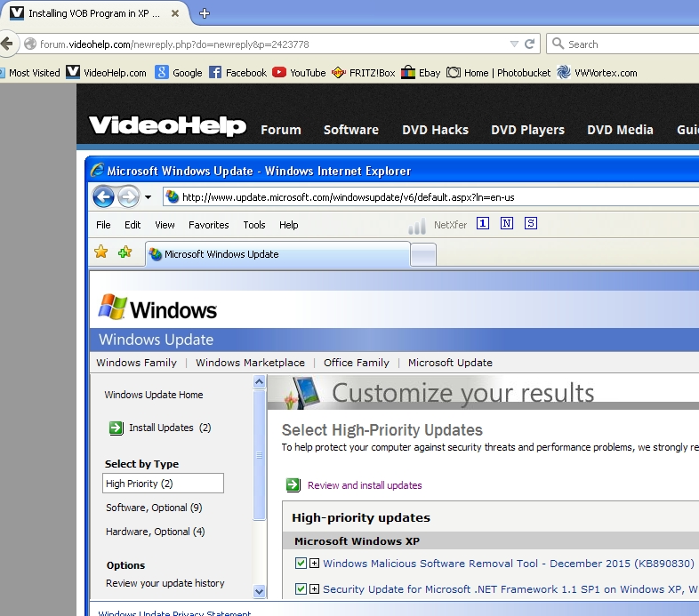
Task: Click sidebar scrollbar down arrow
Action: tap(259, 591)
